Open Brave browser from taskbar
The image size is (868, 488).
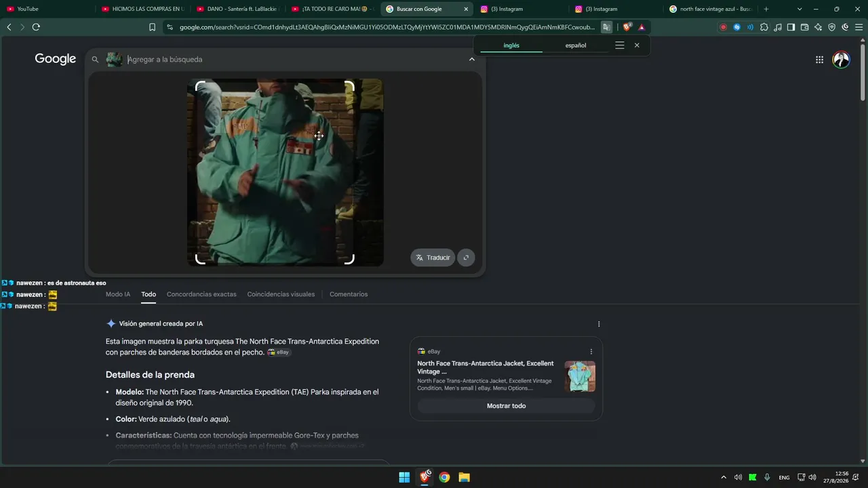[x=425, y=477]
